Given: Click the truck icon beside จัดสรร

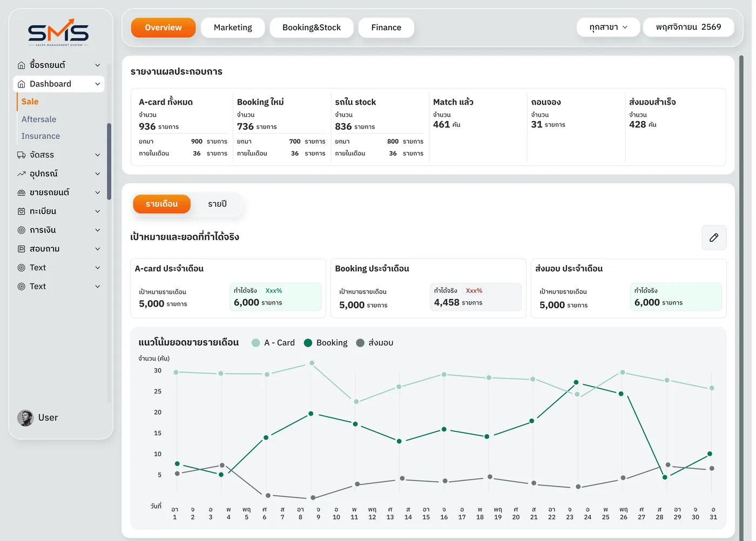Looking at the screenshot, I should click(x=22, y=155).
